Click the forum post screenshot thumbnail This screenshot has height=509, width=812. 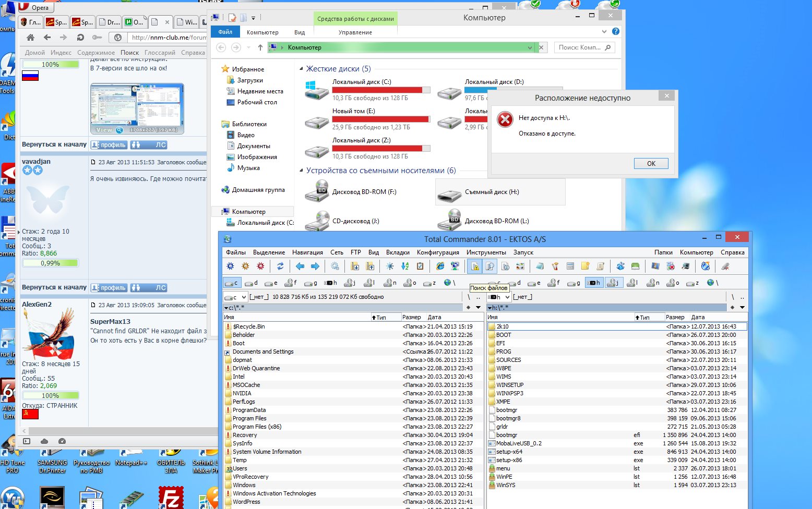pos(137,108)
